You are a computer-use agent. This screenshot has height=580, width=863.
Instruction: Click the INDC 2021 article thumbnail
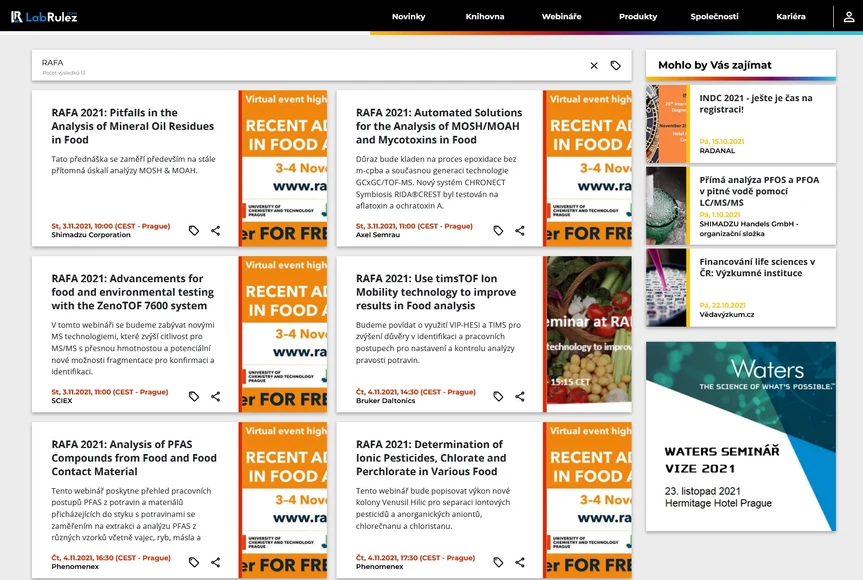(667, 124)
